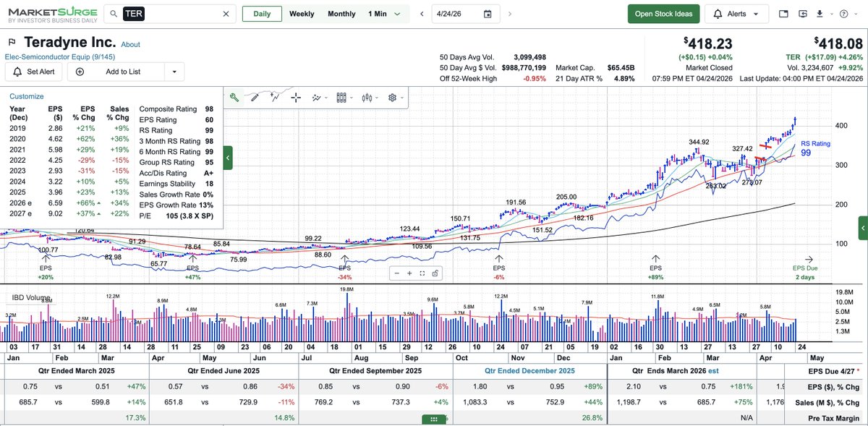The width and height of the screenshot is (868, 426).
Task: Click the Acc/Dis Rating A+ row
Action: pos(178,173)
